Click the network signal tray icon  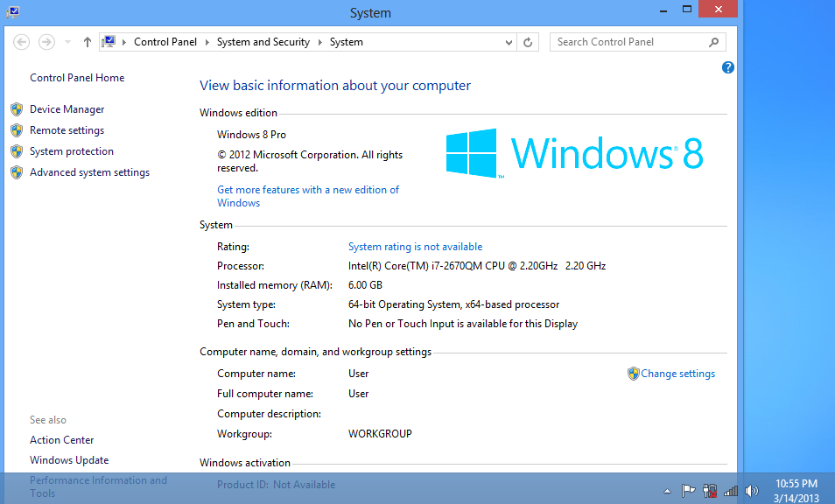point(731,491)
